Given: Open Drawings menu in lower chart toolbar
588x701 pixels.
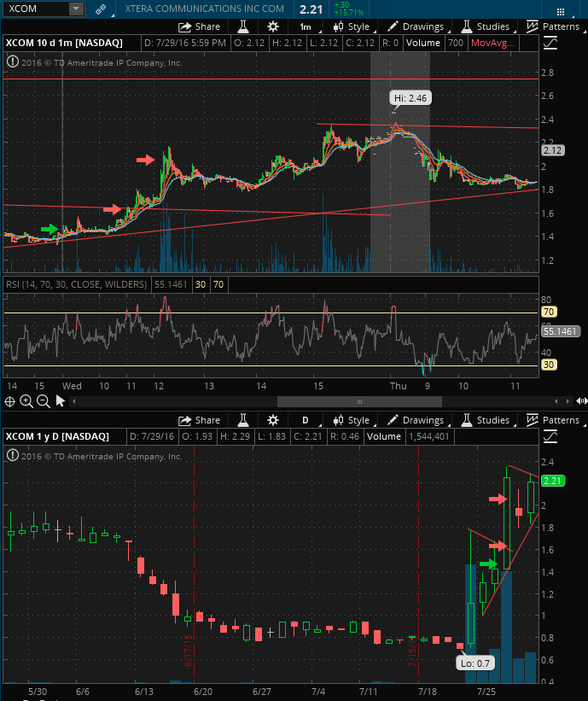Looking at the screenshot, I should pos(416,420).
